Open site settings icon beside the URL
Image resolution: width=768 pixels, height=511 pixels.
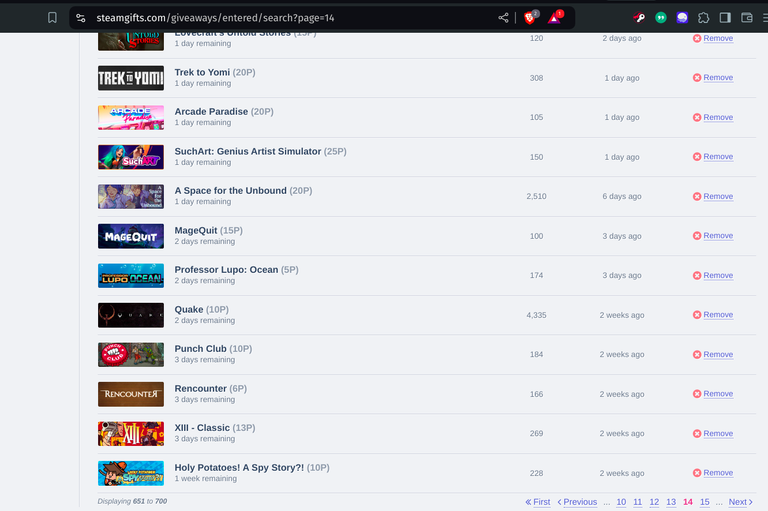click(81, 18)
